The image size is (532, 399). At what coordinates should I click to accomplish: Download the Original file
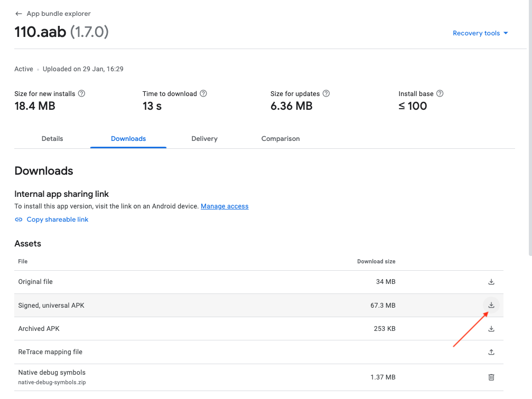point(491,282)
